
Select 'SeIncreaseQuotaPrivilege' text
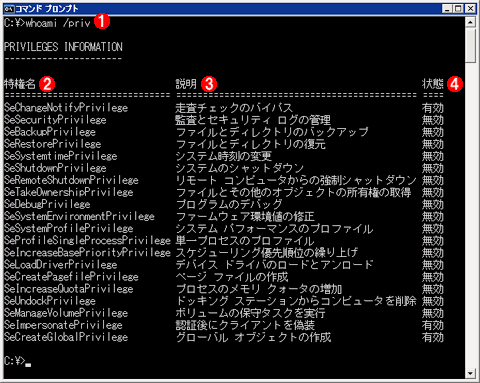click(x=69, y=288)
